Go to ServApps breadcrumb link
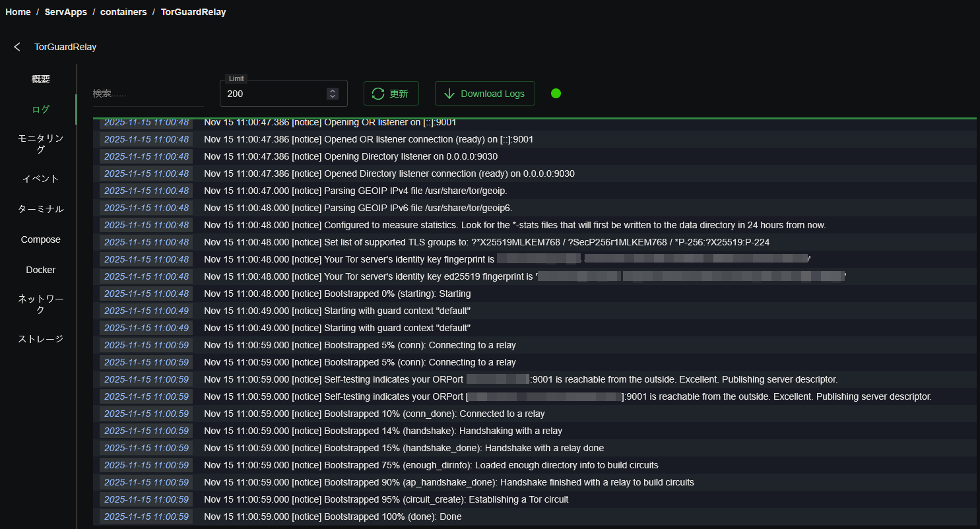Image resolution: width=980 pixels, height=529 pixels. [x=65, y=12]
